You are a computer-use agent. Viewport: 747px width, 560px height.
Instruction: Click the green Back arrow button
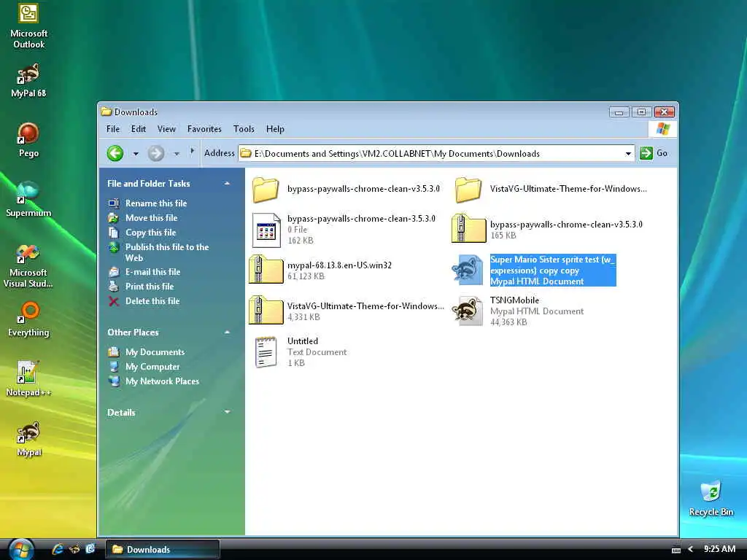(x=115, y=153)
